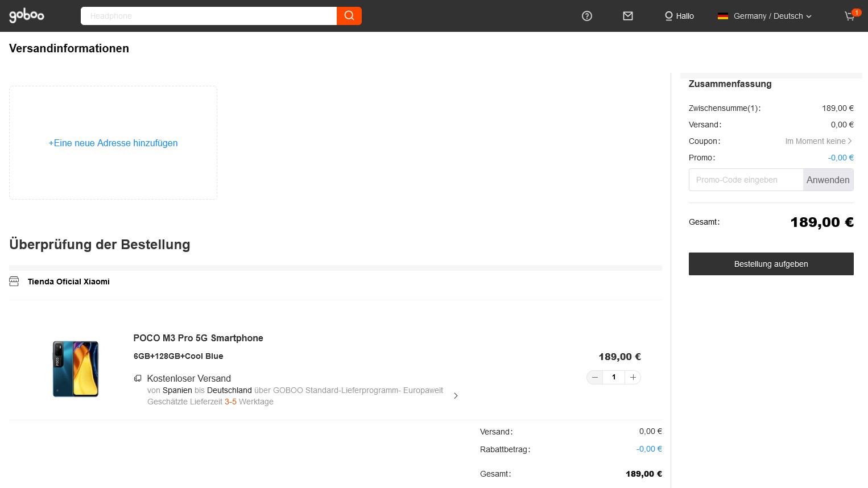Click the goboo logo
This screenshot has height=488, width=868.
point(27,15)
